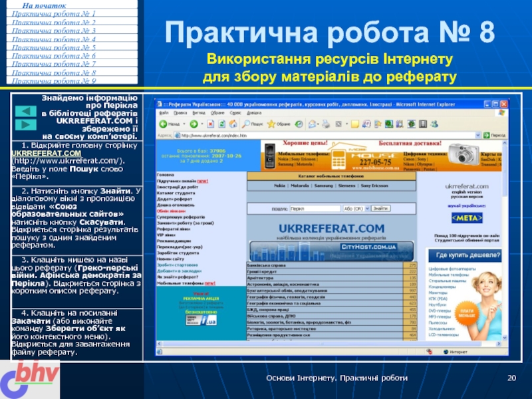The width and height of the screenshot is (532, 399).
Task: Click the IE address bar URL field
Action: (327, 136)
